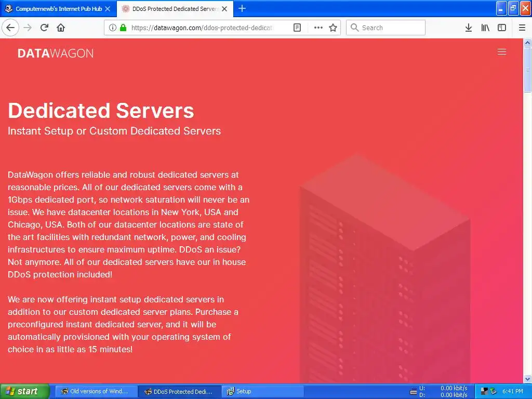The height and width of the screenshot is (399, 532).
Task: Open the browser Home page
Action: click(x=61, y=28)
